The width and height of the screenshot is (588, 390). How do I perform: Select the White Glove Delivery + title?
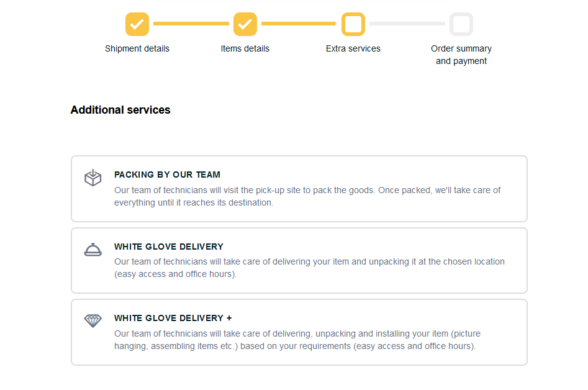click(173, 318)
